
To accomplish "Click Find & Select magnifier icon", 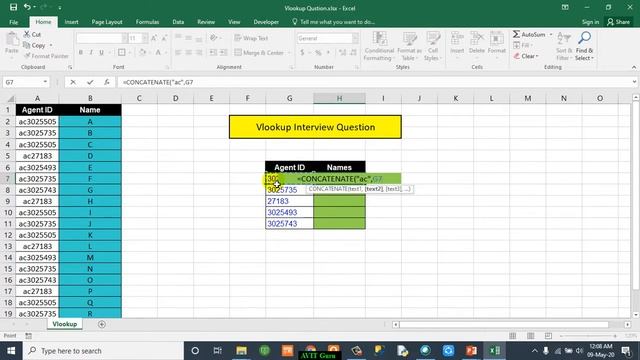I will 584,38.
